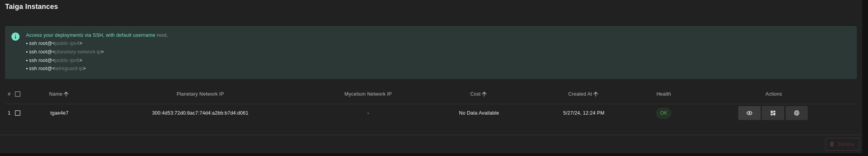Click the sort arrow beside Cost
Viewport: 868px width, 156px height.
click(484, 94)
